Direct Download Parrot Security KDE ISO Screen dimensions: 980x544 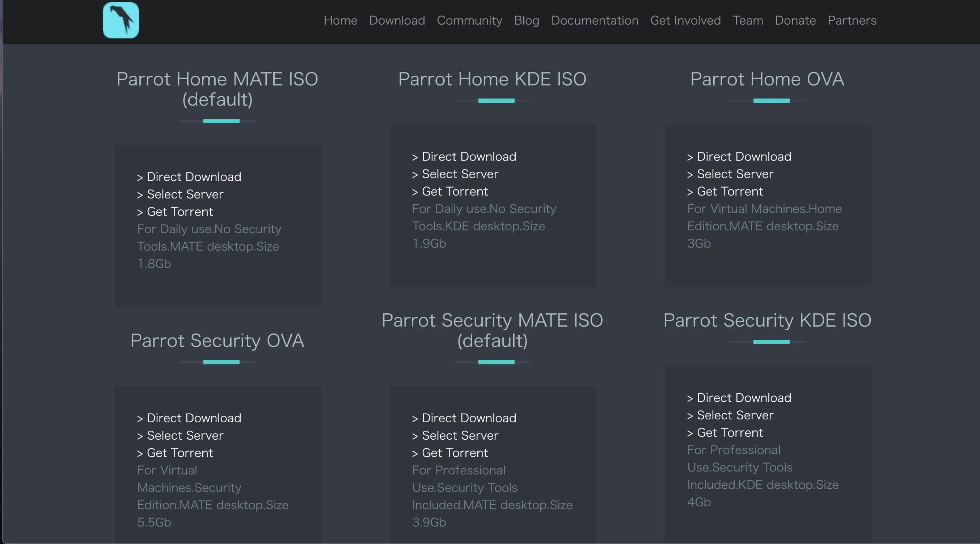point(743,398)
